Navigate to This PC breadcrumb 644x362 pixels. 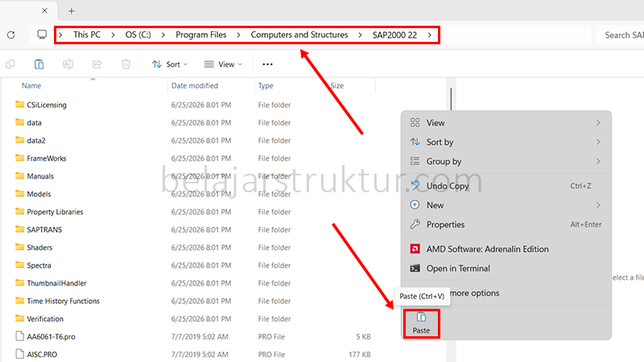pyautogui.click(x=87, y=35)
